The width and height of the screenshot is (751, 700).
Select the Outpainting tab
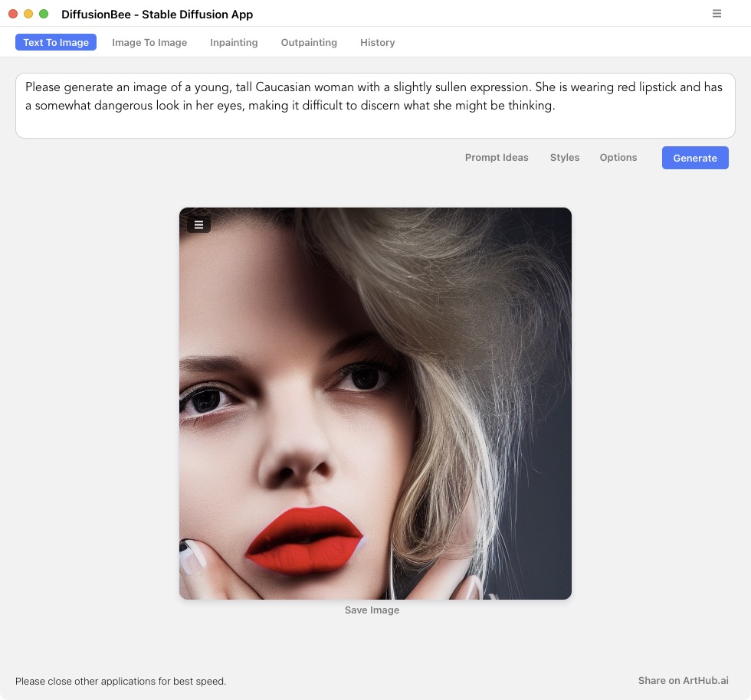click(x=309, y=42)
